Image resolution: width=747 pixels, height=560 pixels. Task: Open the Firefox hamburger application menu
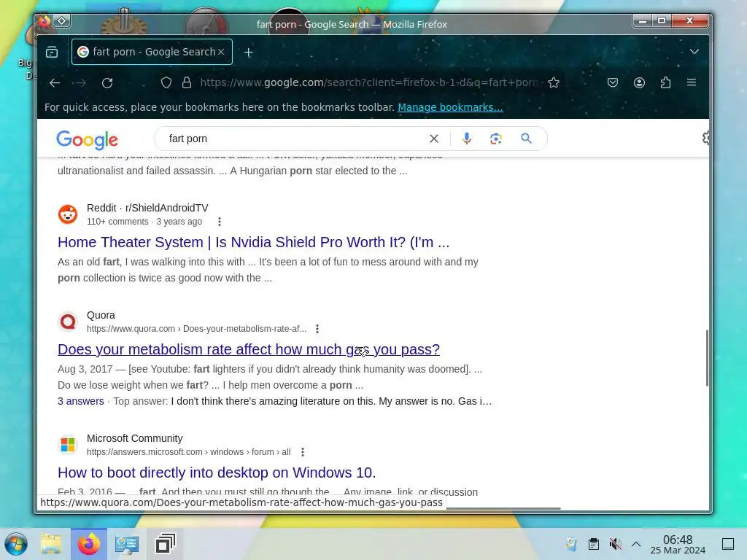[x=692, y=83]
